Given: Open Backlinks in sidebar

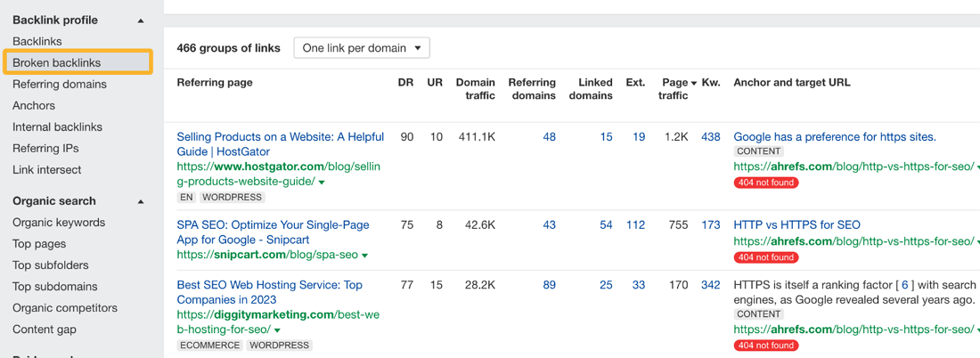Looking at the screenshot, I should pos(37,41).
